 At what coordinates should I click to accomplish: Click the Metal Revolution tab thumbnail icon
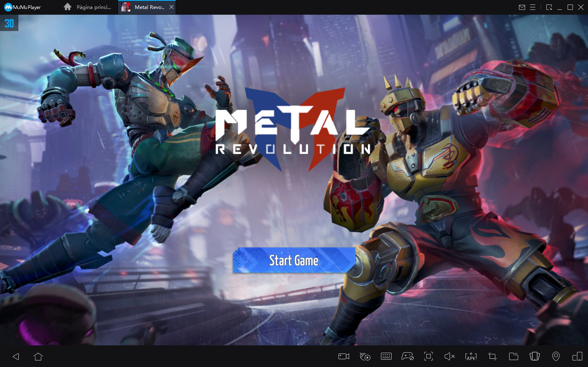pos(126,7)
